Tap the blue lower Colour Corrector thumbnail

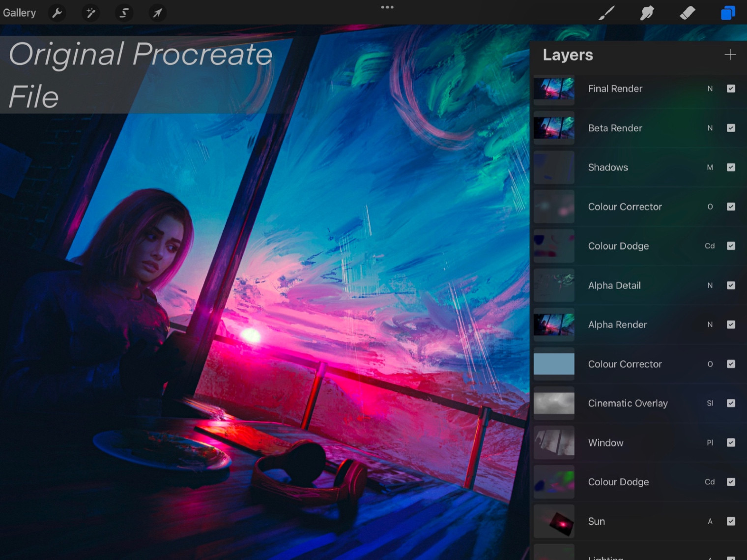(554, 364)
